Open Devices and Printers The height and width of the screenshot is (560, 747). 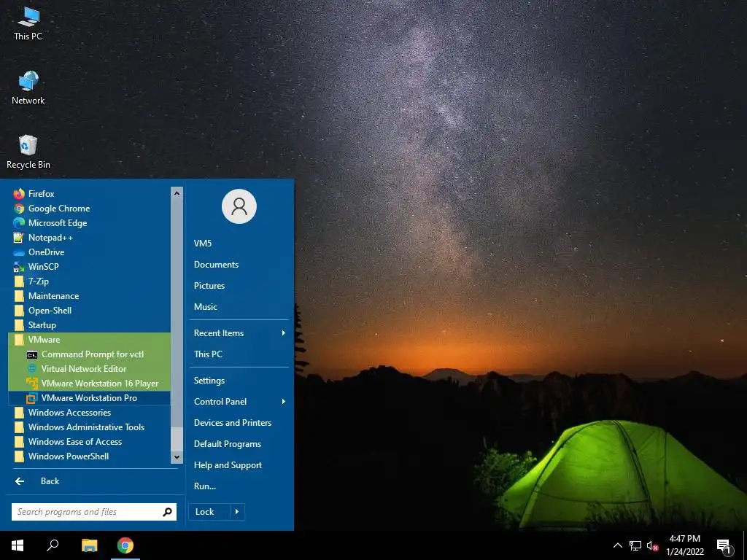(239, 423)
